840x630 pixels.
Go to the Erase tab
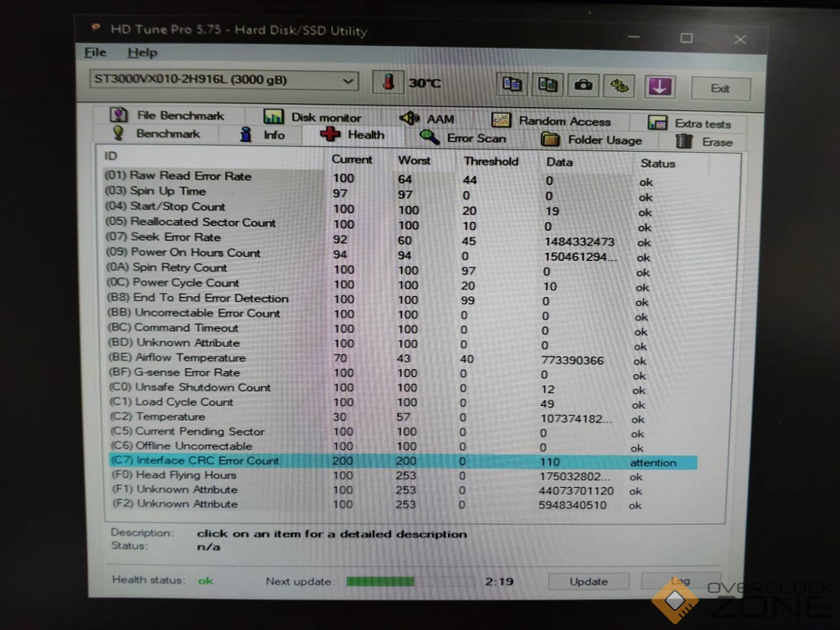(704, 142)
